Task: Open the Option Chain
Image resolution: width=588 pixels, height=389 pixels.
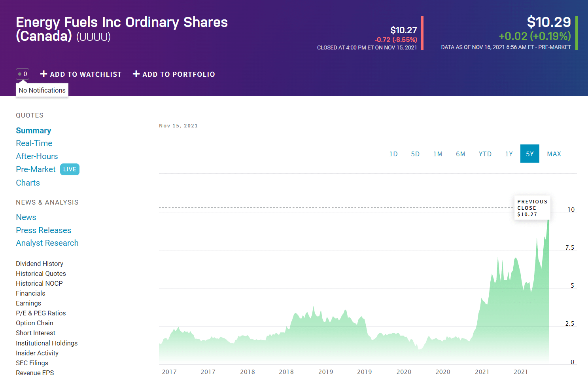Action: point(34,323)
